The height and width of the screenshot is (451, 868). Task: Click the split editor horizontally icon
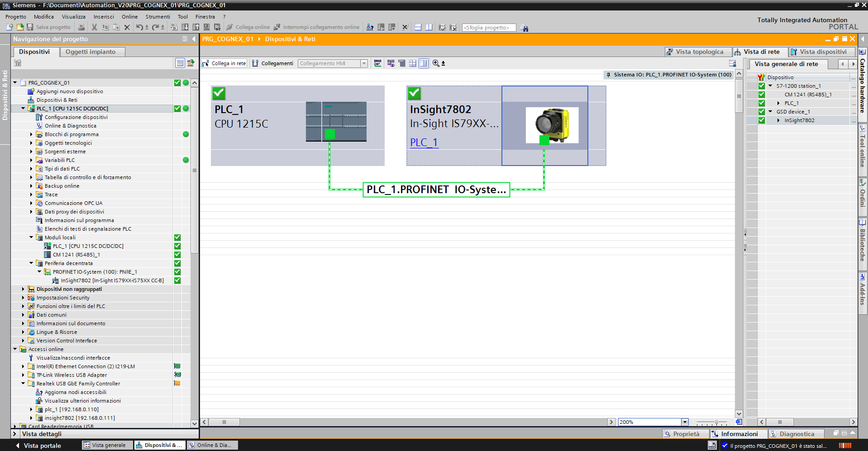418,27
